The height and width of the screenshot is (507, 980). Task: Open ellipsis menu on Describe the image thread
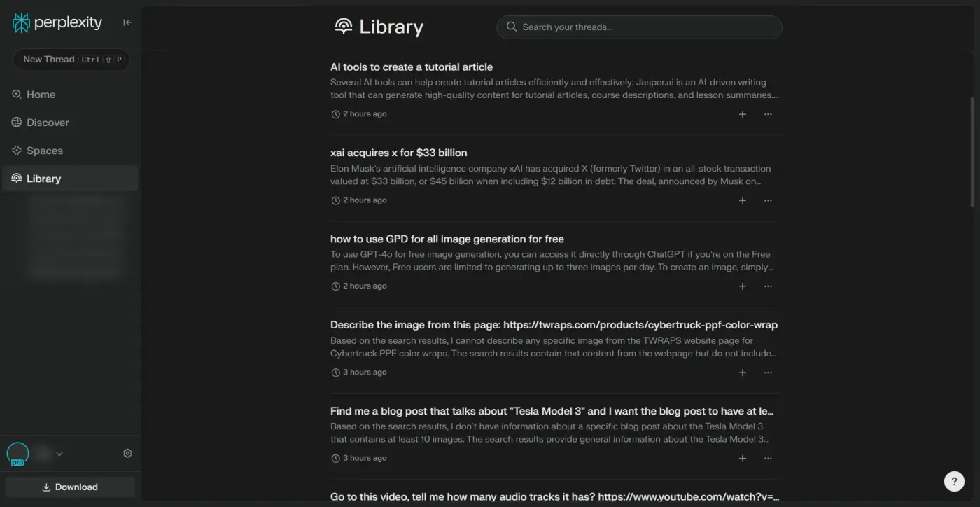[768, 373]
